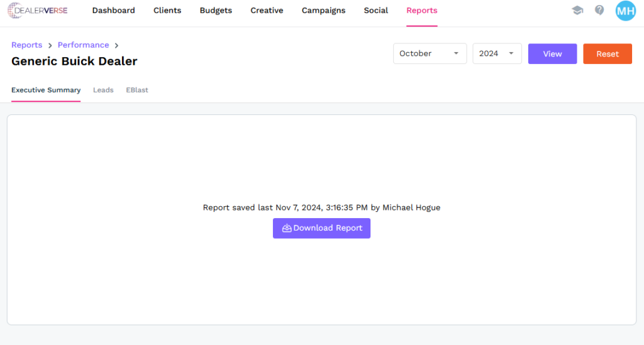
Task: Go to the Dashboard menu item
Action: coord(113,11)
